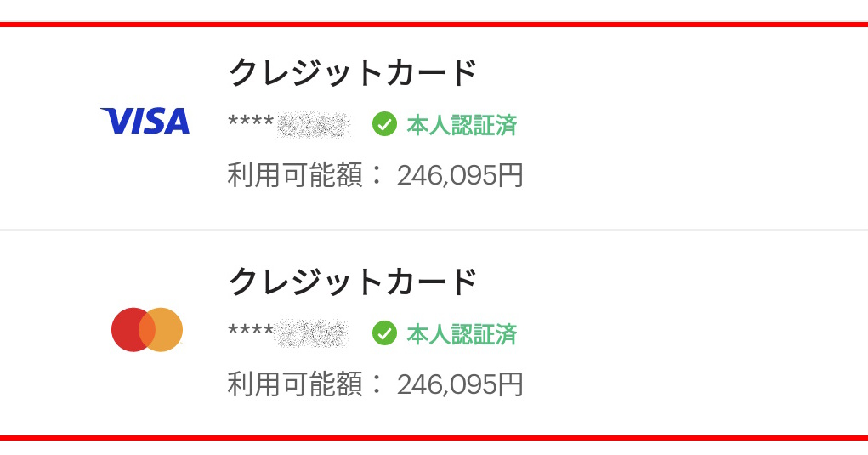This screenshot has height=455, width=868.
Task: Click the red line below the Mastercard card
Action: click(434, 438)
